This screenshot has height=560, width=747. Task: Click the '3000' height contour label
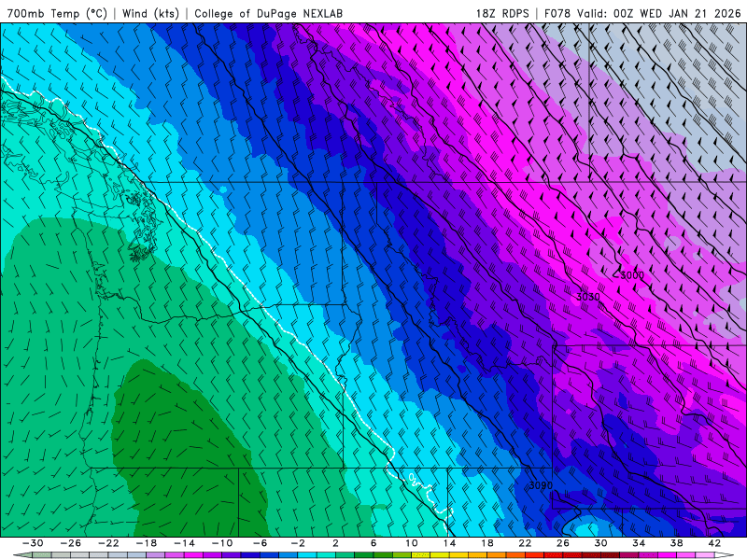(632, 275)
